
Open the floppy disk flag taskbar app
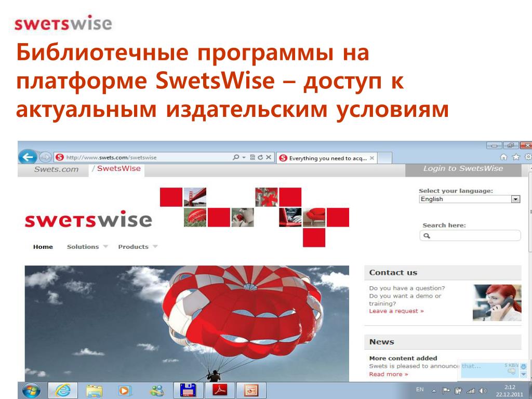[x=188, y=391]
